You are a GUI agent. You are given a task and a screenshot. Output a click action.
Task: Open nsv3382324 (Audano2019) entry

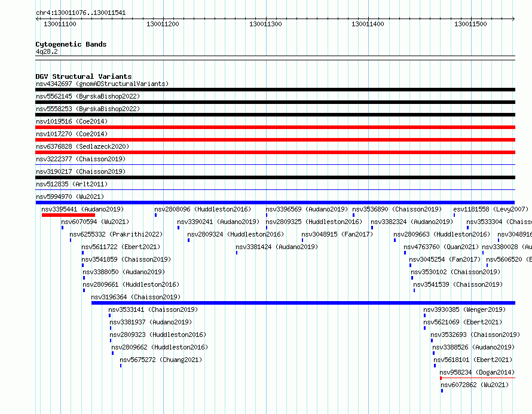pos(412,222)
